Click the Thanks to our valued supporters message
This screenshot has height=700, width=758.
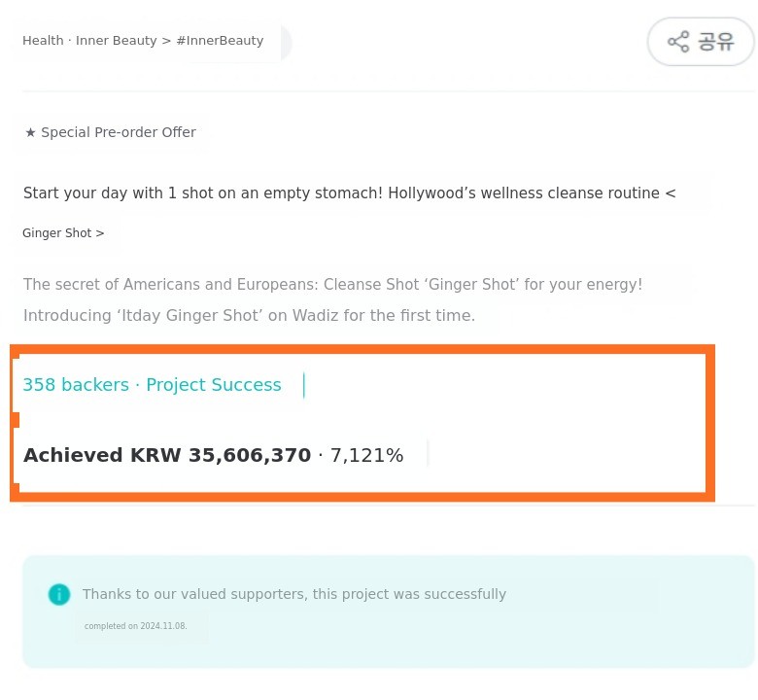pyautogui.click(x=293, y=594)
